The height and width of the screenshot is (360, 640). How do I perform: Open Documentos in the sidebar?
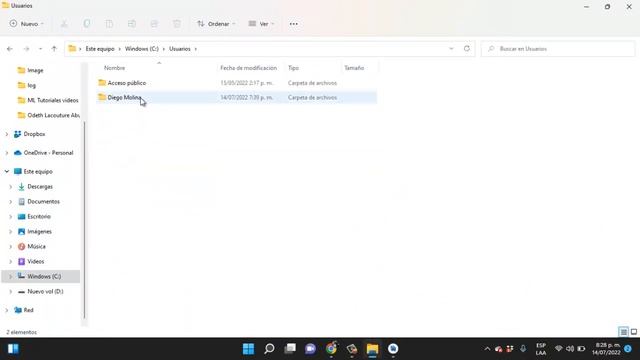[43, 202]
